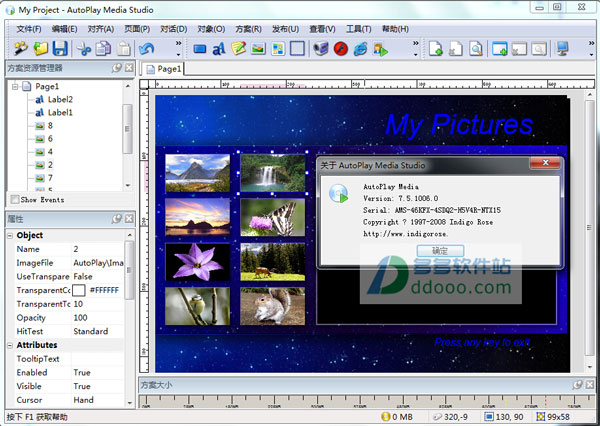
Task: Select the mountain lake thumbnail
Action: (197, 173)
